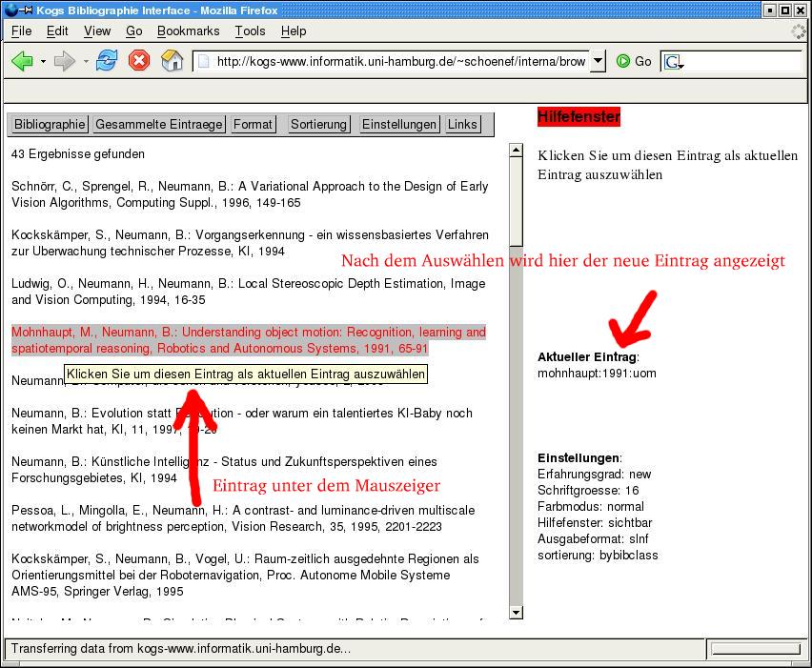Open the Help menu
The height and width of the screenshot is (668, 812).
pyautogui.click(x=294, y=31)
